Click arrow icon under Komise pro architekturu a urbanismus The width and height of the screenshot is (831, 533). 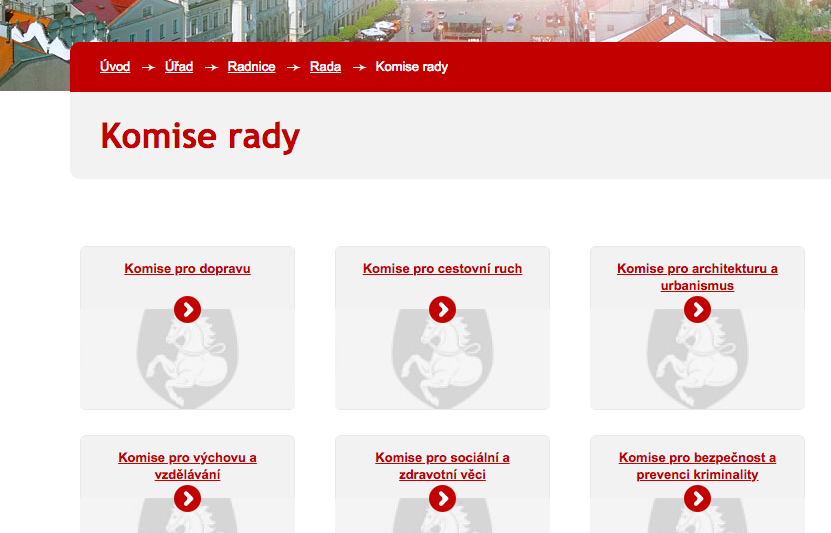(x=697, y=309)
